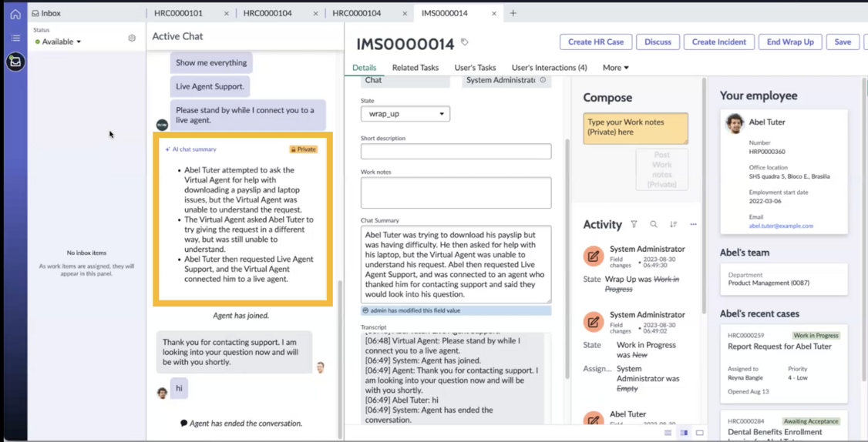Search the Activity stream

click(654, 224)
